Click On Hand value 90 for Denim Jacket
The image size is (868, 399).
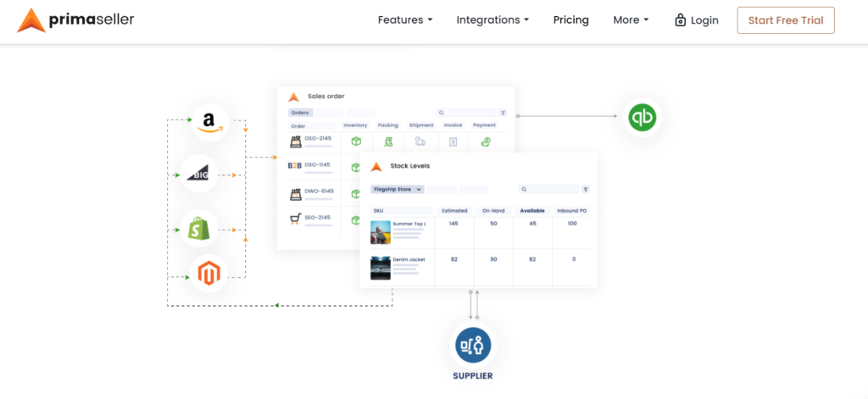click(x=493, y=259)
